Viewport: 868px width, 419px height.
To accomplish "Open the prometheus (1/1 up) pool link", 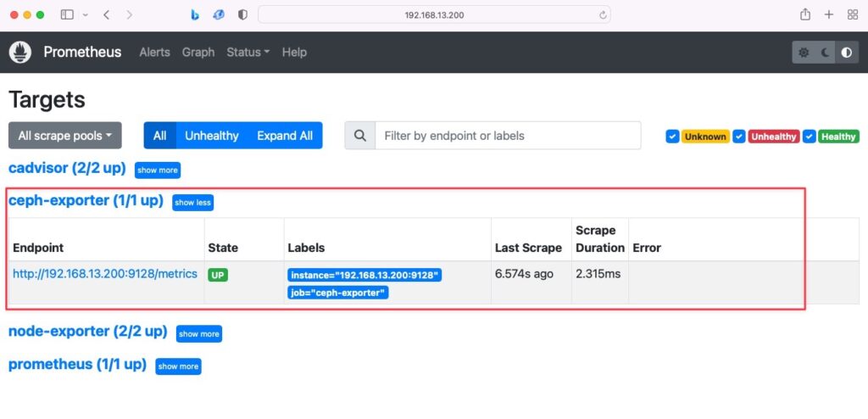I will click(77, 364).
